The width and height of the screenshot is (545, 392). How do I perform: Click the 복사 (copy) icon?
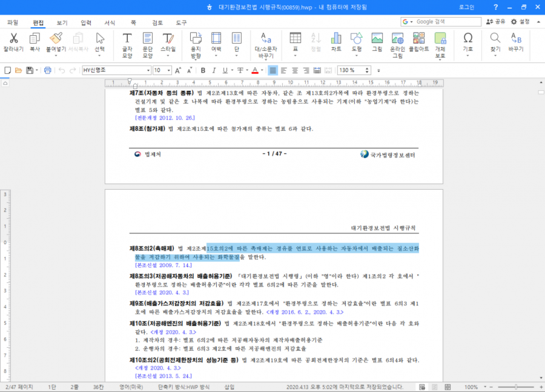pyautogui.click(x=35, y=38)
